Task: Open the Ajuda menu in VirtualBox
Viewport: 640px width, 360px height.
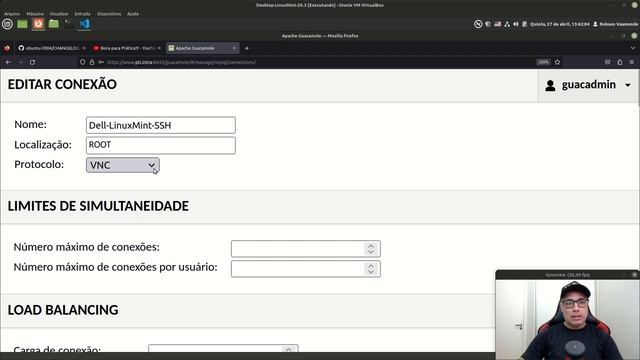Action: [x=133, y=14]
